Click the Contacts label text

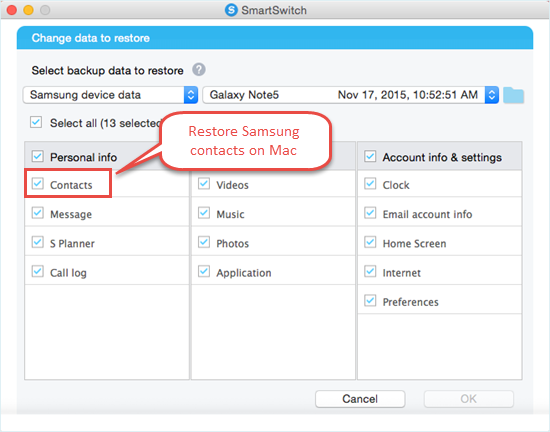(71, 185)
